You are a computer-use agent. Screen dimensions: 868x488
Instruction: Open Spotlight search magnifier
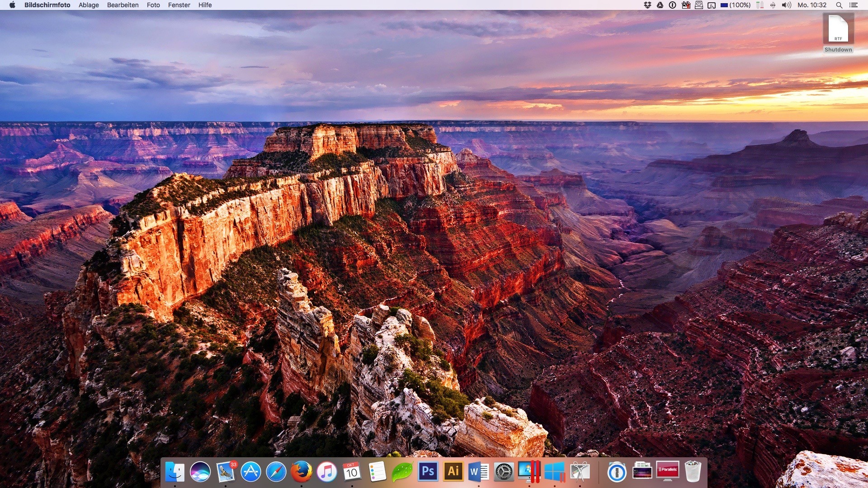pos(839,5)
